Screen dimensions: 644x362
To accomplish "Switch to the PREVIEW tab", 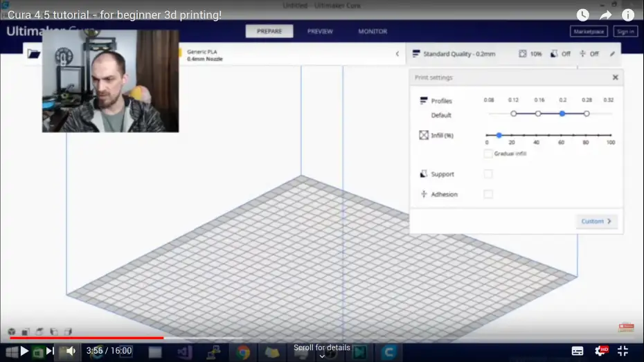I will pyautogui.click(x=320, y=31).
